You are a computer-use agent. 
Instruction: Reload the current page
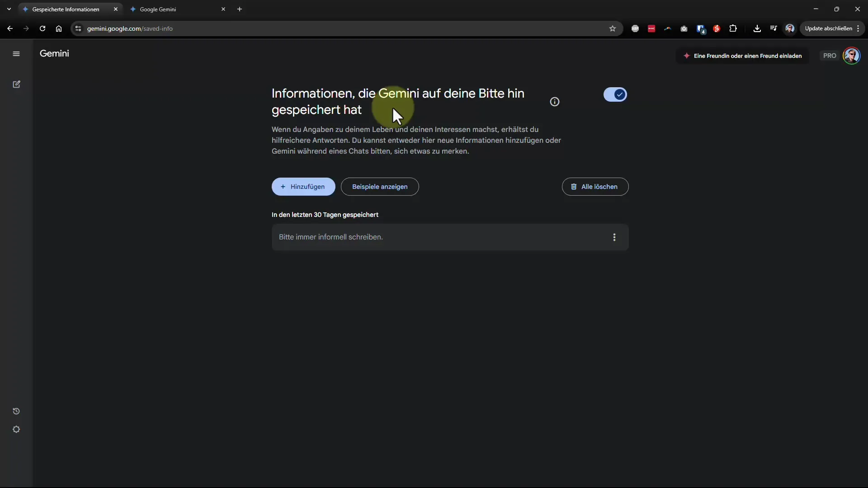(42, 28)
